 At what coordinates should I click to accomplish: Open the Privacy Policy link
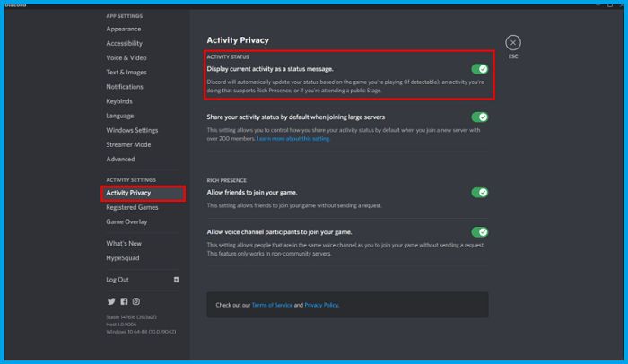click(321, 305)
